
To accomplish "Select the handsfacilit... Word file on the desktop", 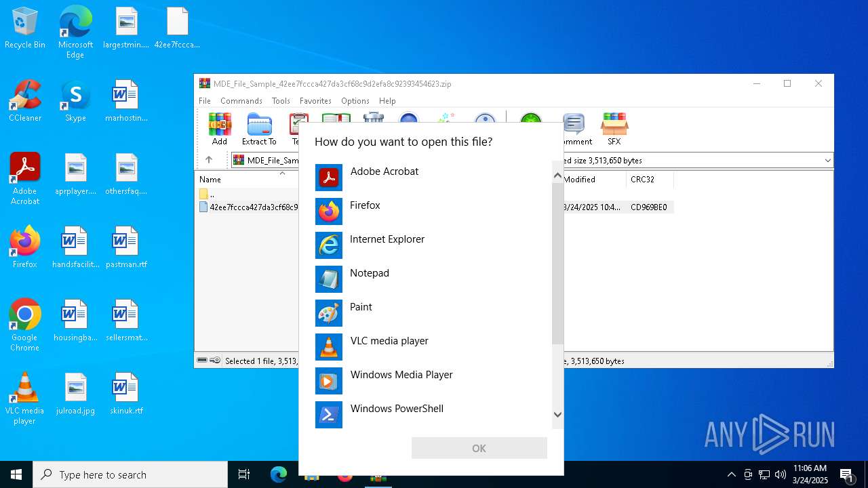I will coord(75,248).
